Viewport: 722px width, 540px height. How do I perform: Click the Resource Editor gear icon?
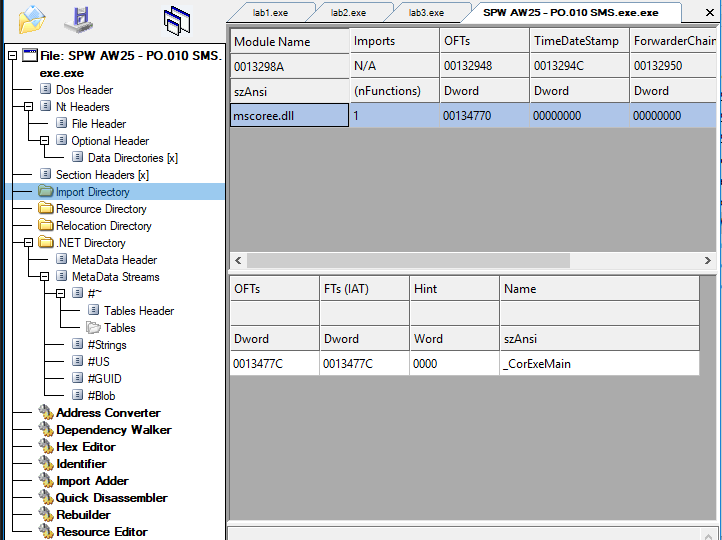tap(46, 532)
